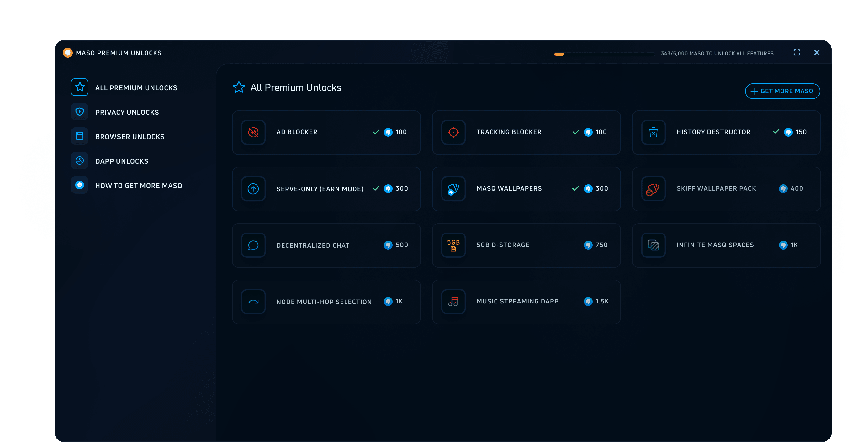Go to dApp Unlocks category
This screenshot has height=442, width=868.
122,161
